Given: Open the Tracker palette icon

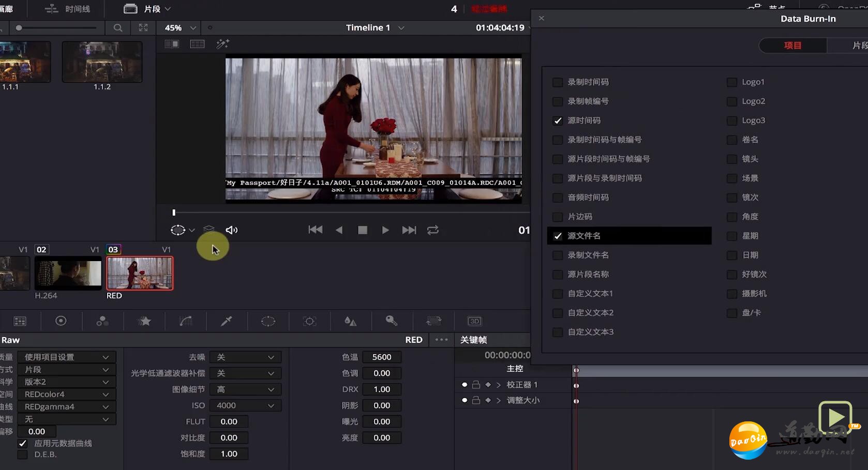Looking at the screenshot, I should coord(309,321).
